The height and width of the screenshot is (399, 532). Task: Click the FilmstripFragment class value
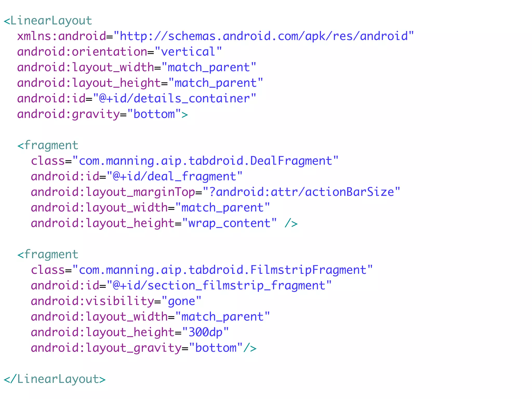coord(223,270)
